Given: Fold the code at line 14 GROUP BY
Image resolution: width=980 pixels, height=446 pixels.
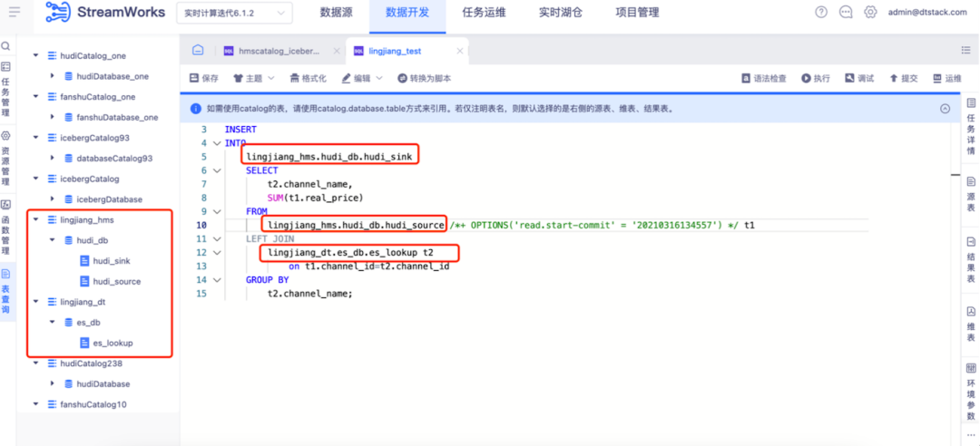Looking at the screenshot, I should [216, 280].
